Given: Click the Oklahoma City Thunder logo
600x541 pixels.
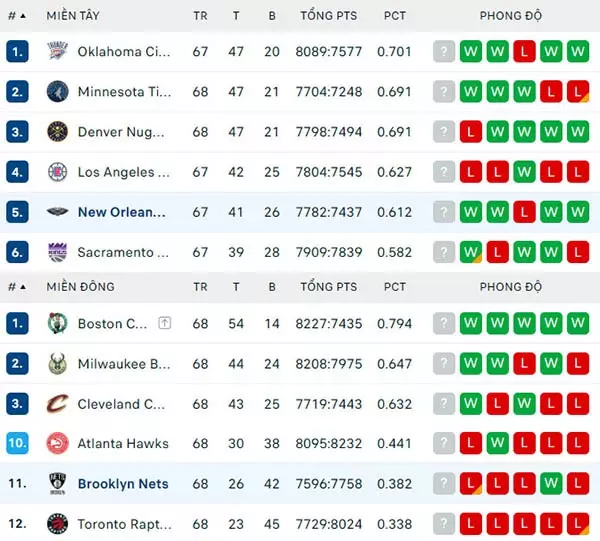Looking at the screenshot, I should click(x=57, y=51).
